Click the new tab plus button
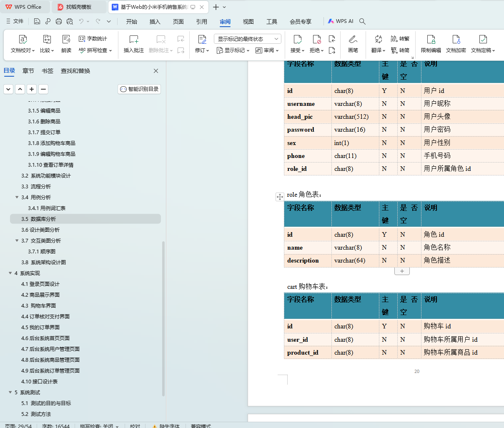This screenshot has height=428, width=504. pyautogui.click(x=216, y=7)
